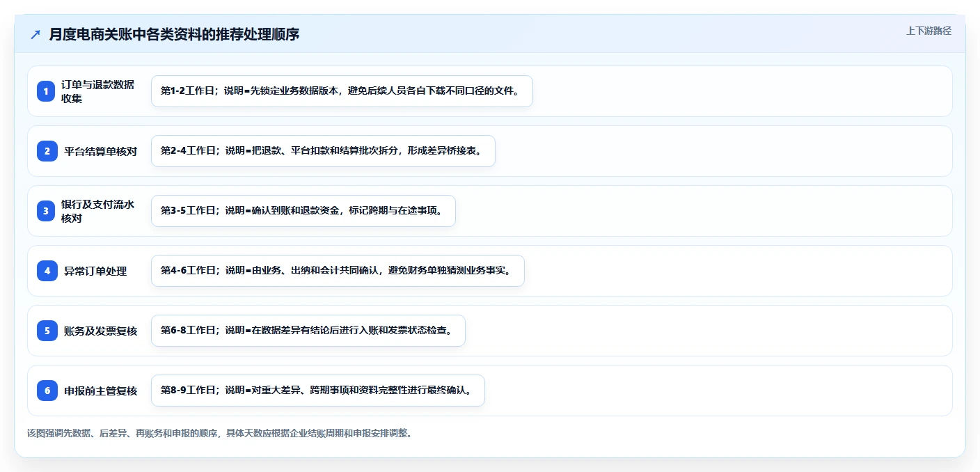Click the 第8-9工作日 description box

pyautogui.click(x=318, y=391)
